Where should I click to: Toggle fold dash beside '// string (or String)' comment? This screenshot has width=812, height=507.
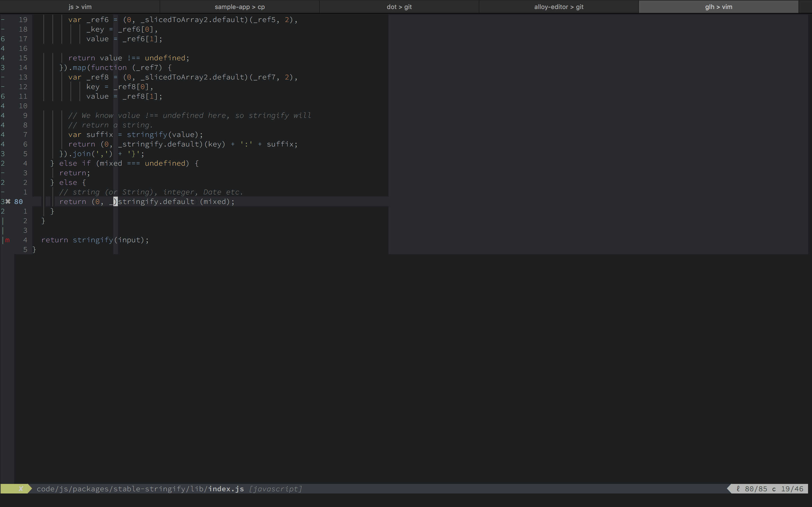pos(3,192)
